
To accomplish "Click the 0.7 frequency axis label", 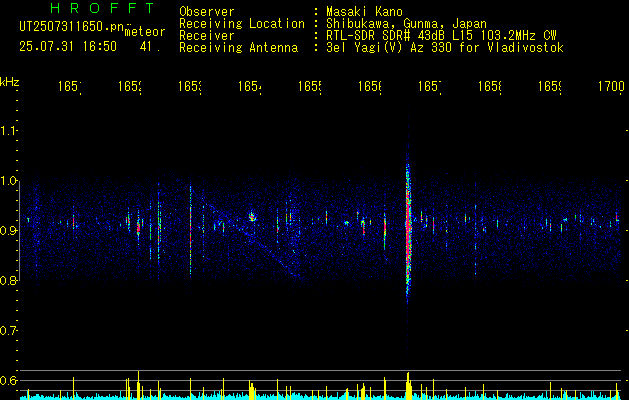I will coord(8,330).
